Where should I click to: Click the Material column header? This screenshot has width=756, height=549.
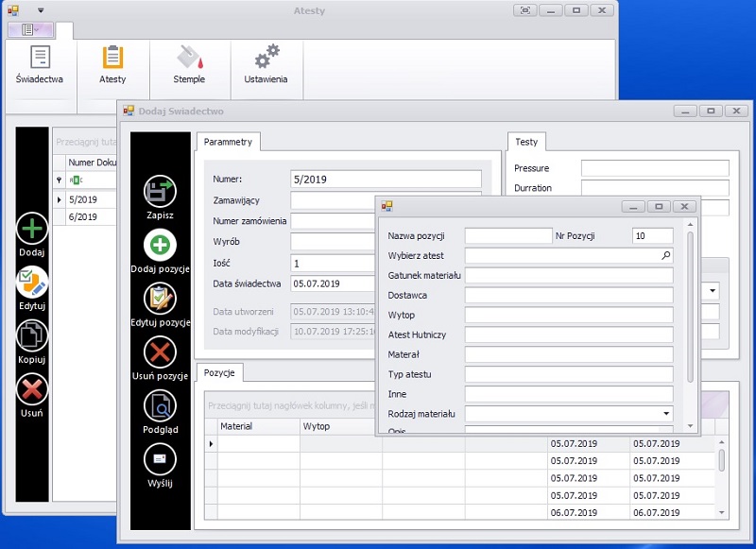pyautogui.click(x=258, y=426)
